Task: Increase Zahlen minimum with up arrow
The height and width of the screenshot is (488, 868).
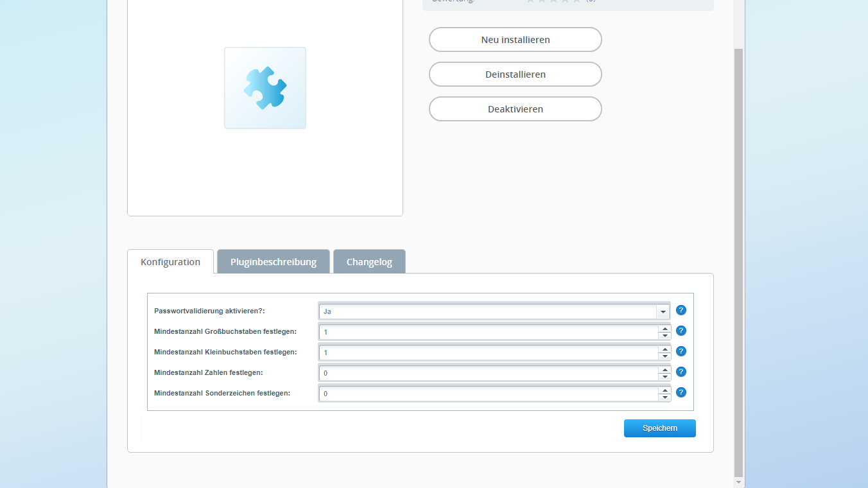Action: pyautogui.click(x=664, y=370)
